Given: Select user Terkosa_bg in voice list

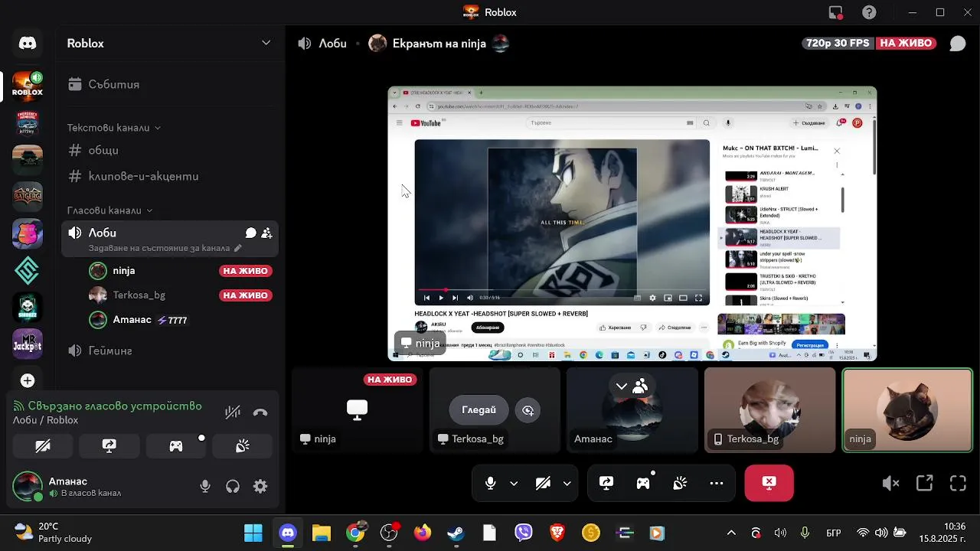Looking at the screenshot, I should tap(181, 295).
